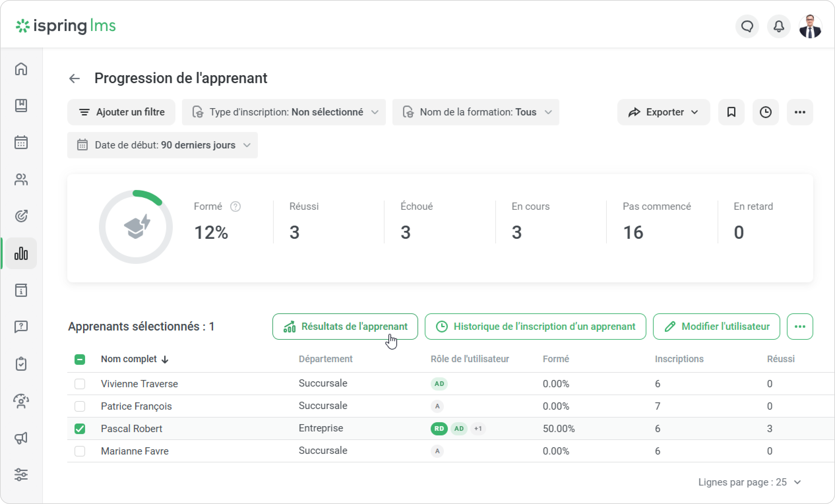
Task: Open the Users sidebar icon
Action: pos(21,179)
